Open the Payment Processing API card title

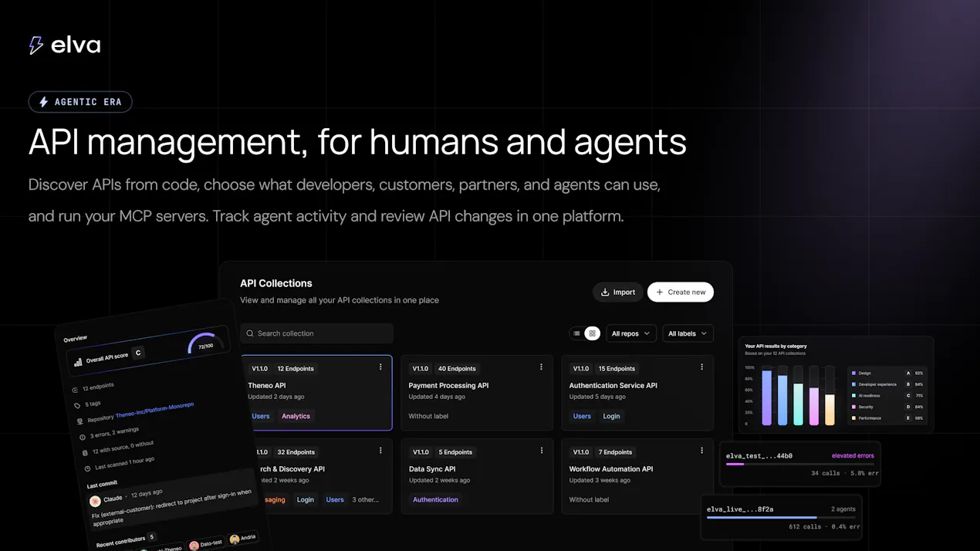coord(448,385)
